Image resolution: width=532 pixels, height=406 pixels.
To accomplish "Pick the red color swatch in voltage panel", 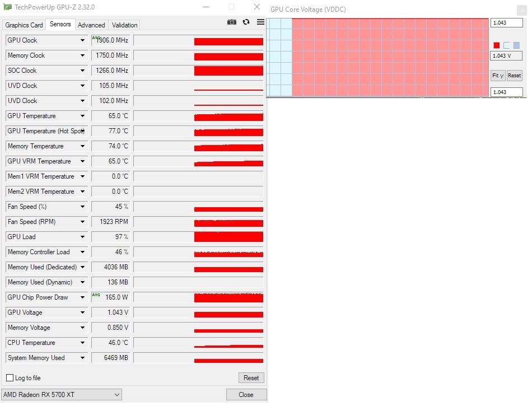I will click(x=497, y=45).
